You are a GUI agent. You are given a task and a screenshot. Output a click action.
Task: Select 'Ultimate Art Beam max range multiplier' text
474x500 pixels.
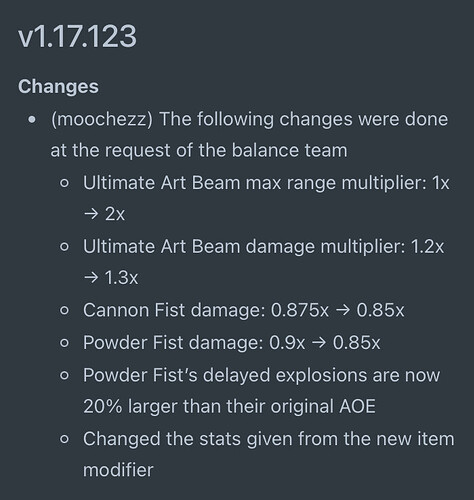pos(255,183)
